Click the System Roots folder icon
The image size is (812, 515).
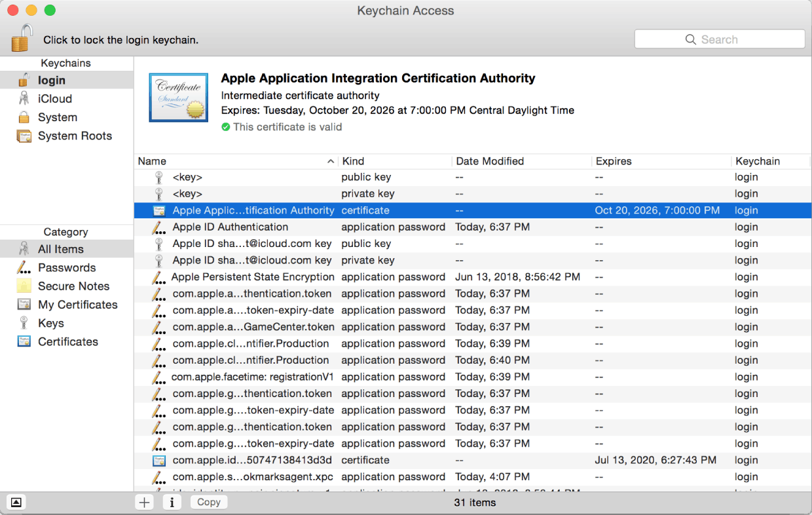tap(24, 136)
